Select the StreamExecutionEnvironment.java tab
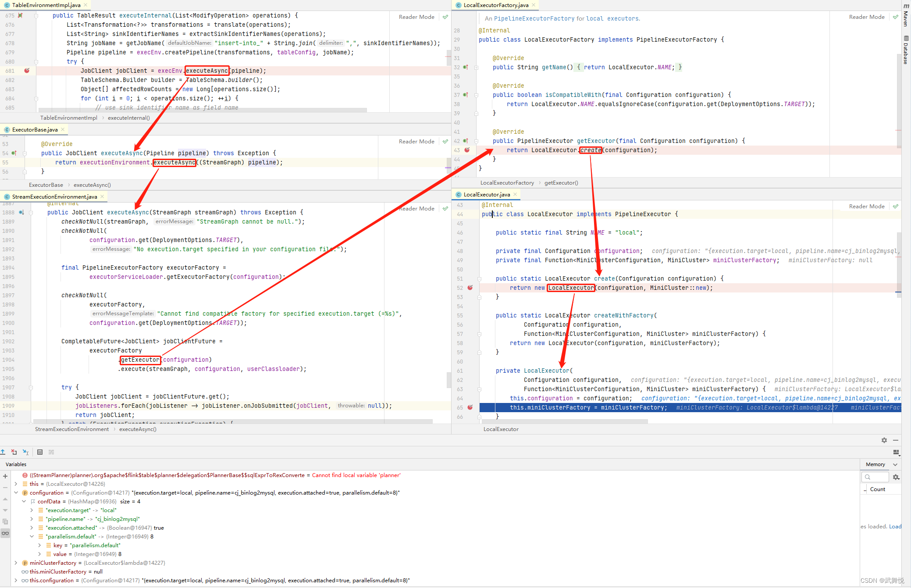The height and width of the screenshot is (588, 911). coord(54,197)
